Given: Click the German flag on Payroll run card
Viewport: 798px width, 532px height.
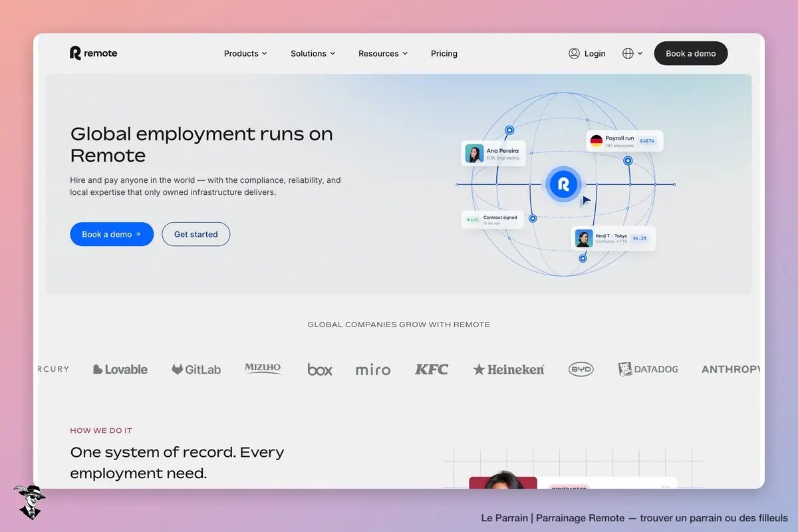Looking at the screenshot, I should click(597, 141).
